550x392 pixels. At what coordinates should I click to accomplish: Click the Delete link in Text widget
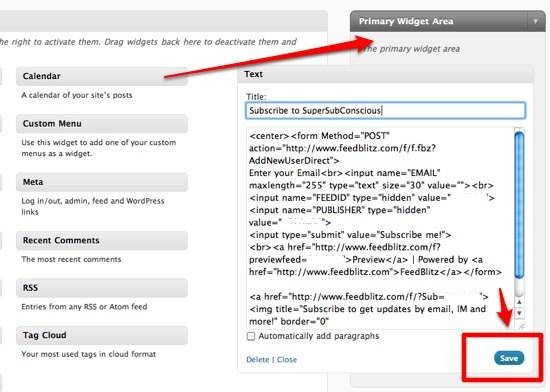257,359
